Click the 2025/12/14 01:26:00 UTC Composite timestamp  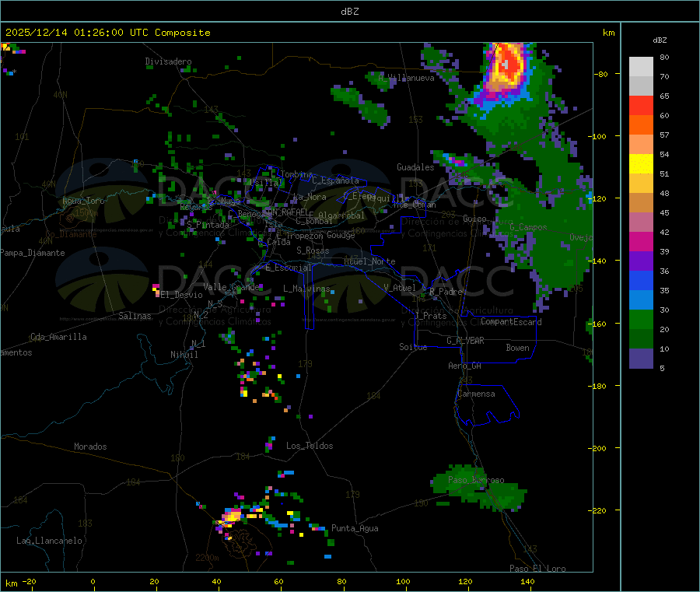click(x=107, y=33)
